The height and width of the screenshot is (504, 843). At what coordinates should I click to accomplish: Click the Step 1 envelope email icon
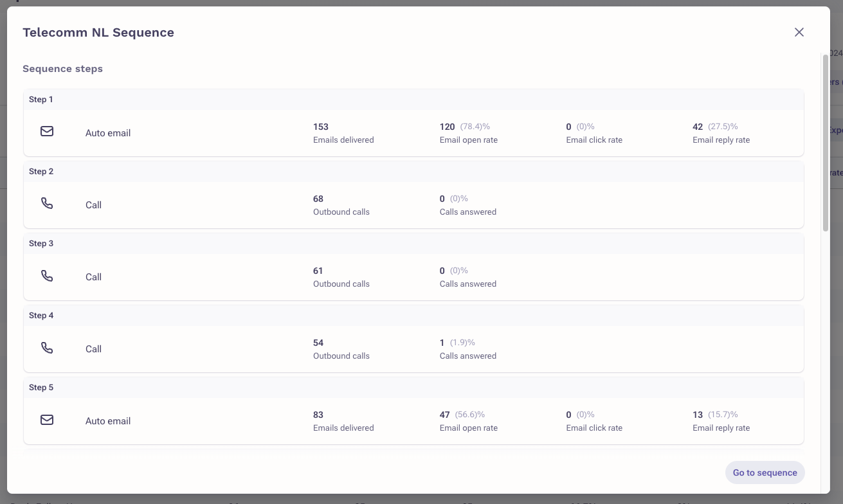[x=47, y=131]
